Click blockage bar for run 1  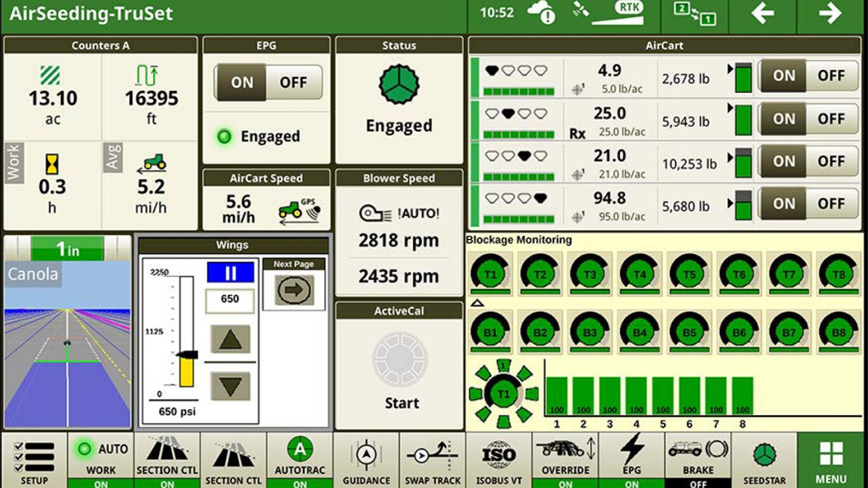(557, 396)
